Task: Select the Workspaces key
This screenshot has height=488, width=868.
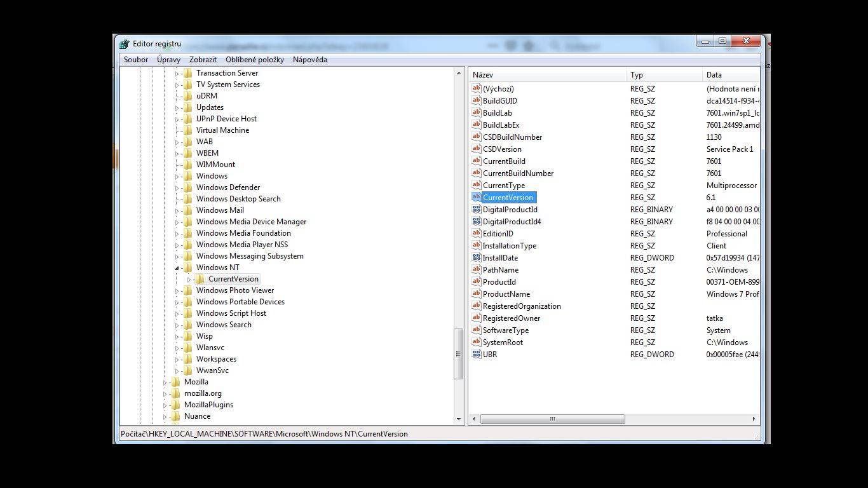Action: (x=216, y=359)
